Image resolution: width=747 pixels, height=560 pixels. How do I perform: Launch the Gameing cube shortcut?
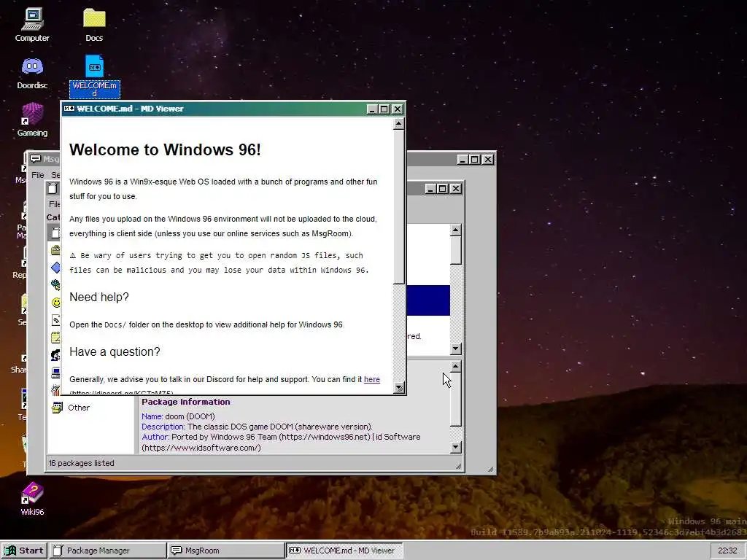(x=32, y=120)
